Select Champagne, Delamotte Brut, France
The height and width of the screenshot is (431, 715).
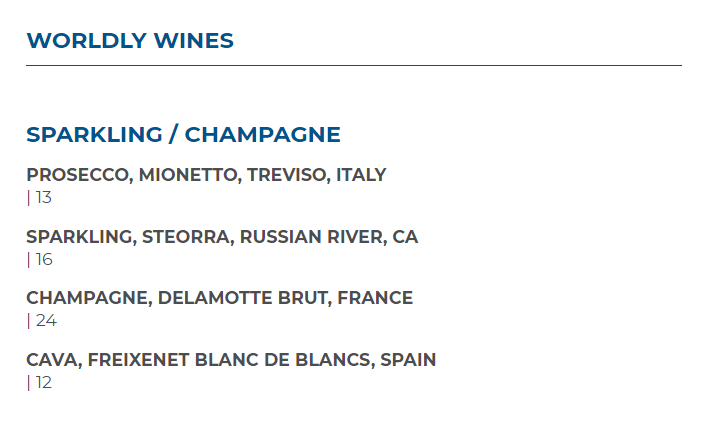[219, 298]
